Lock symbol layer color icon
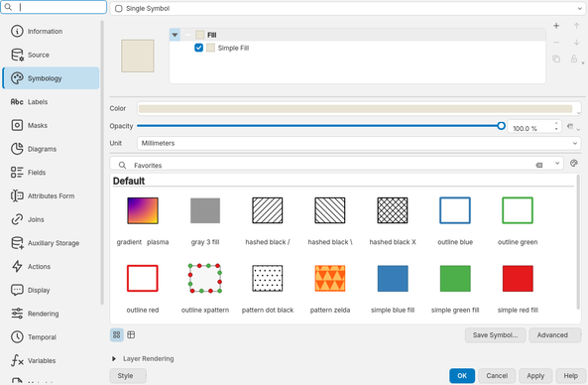Image resolution: width=588 pixels, height=385 pixels. 574,59
